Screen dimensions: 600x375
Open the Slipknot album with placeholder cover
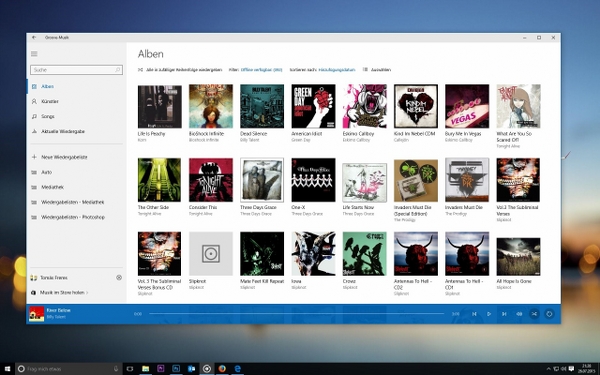click(x=211, y=254)
